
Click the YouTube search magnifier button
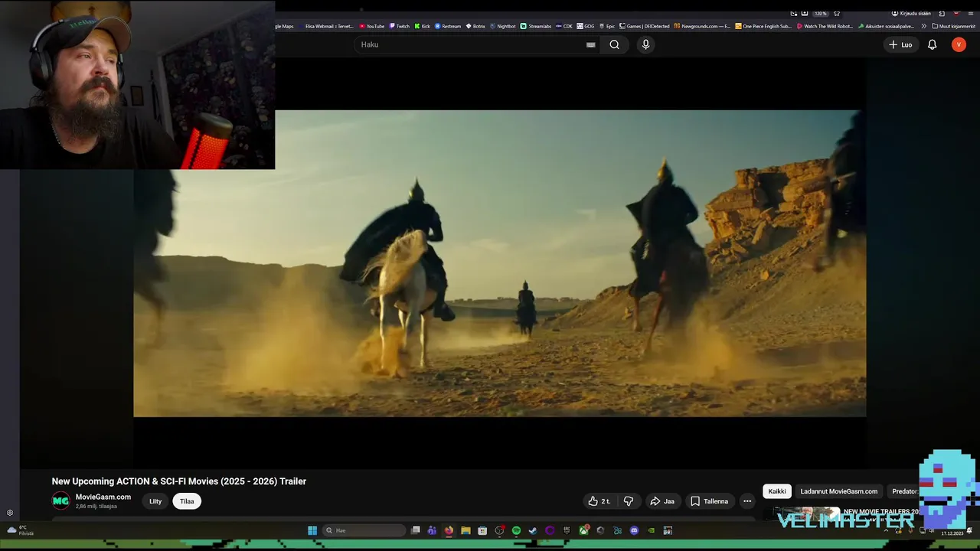pyautogui.click(x=614, y=44)
